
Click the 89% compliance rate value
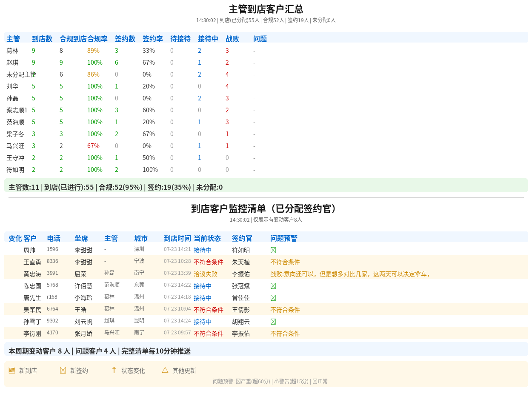click(93, 51)
